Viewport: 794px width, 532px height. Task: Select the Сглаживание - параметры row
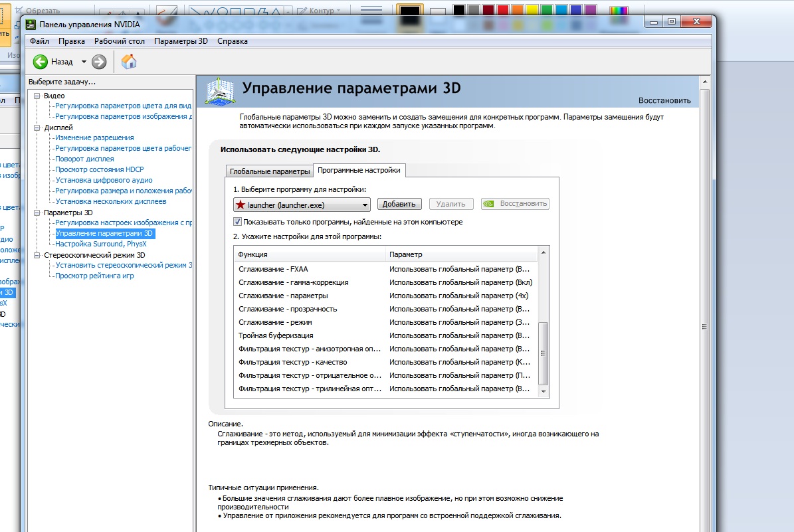[x=385, y=296]
